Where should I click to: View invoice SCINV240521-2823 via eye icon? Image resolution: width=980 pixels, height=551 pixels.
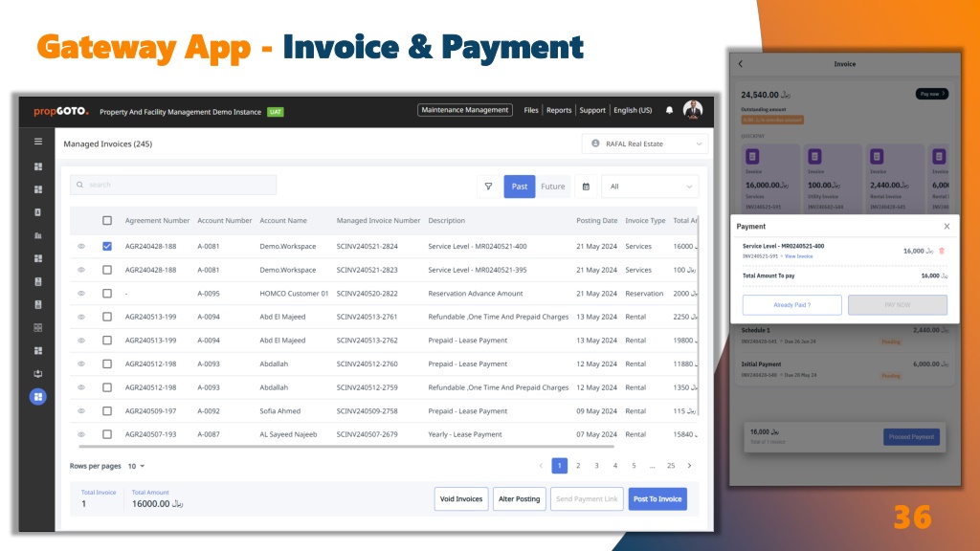click(x=81, y=270)
